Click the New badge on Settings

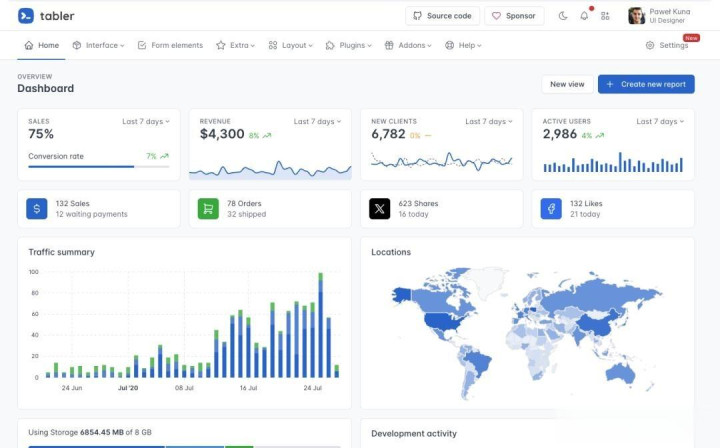[691, 38]
